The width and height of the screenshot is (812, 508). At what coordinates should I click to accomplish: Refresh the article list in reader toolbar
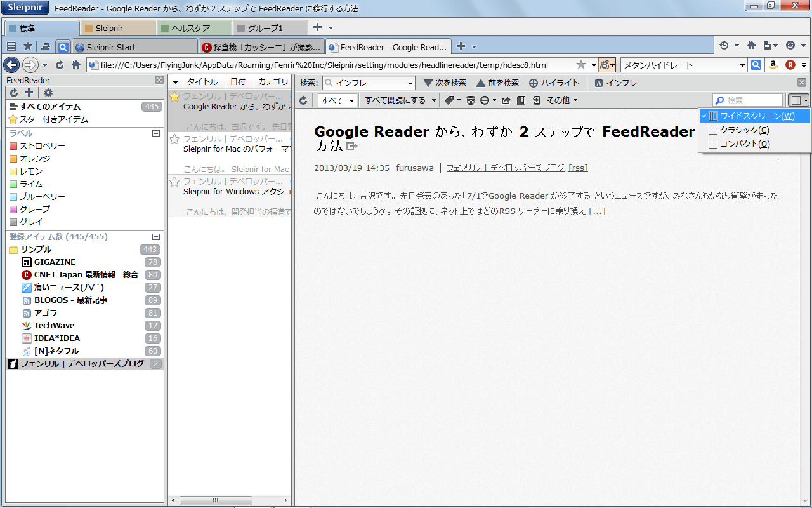tap(304, 100)
